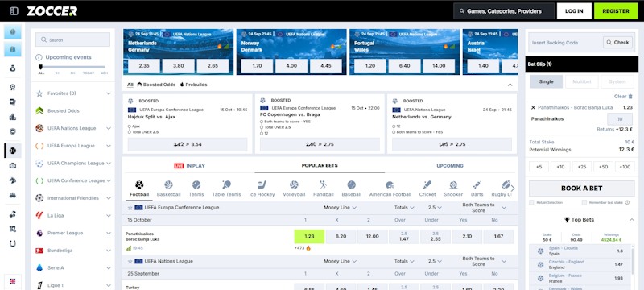Expand International Friendlies in sidebar
Image resolution: width=644 pixels, height=290 pixels.
coord(109,198)
